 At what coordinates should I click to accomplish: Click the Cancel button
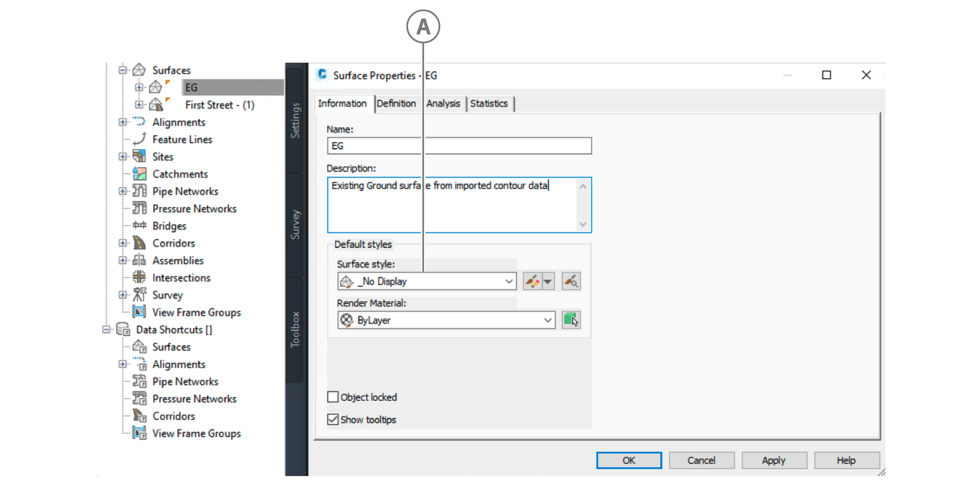(x=701, y=460)
